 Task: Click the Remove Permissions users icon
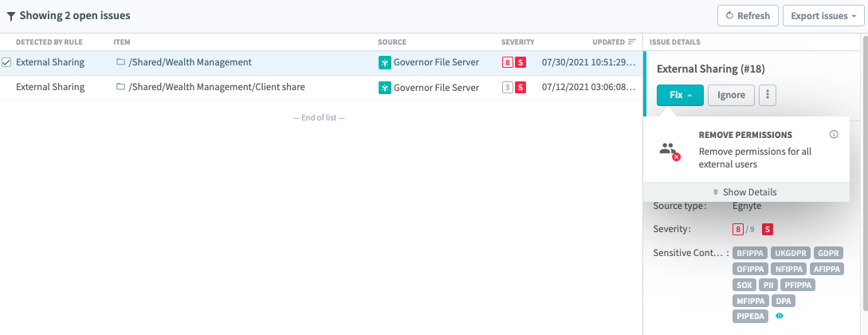[x=670, y=150]
